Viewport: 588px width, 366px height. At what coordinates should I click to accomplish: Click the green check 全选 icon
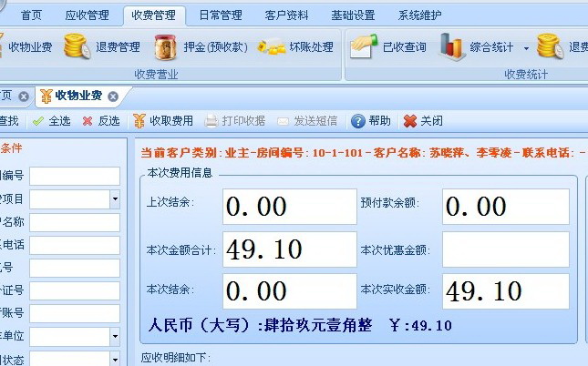(38, 121)
